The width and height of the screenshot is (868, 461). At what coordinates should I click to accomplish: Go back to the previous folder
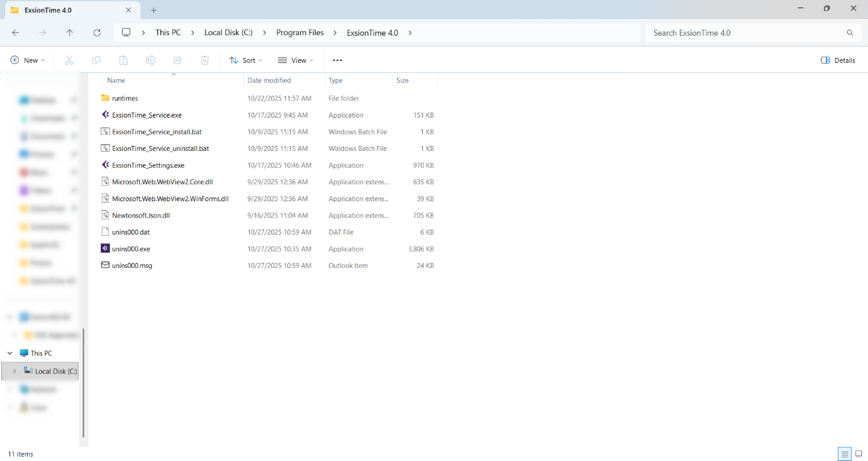(16, 33)
